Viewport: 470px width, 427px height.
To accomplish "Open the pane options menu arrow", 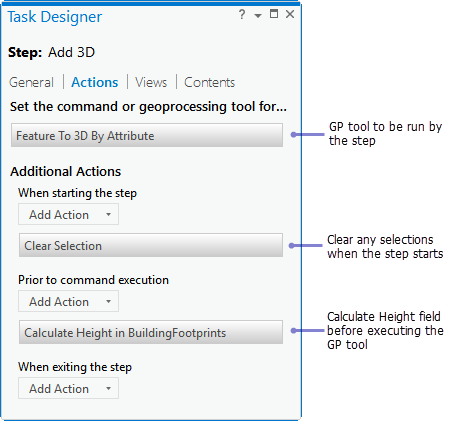I will [x=258, y=16].
